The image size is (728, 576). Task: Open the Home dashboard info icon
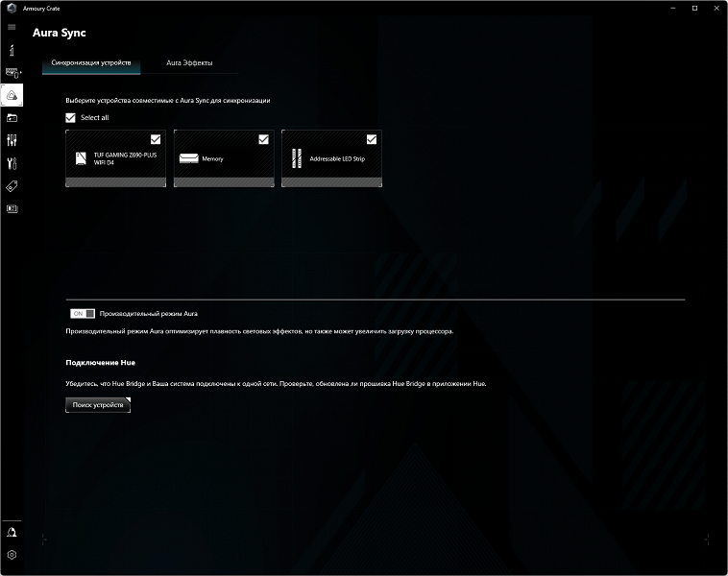[x=12, y=50]
